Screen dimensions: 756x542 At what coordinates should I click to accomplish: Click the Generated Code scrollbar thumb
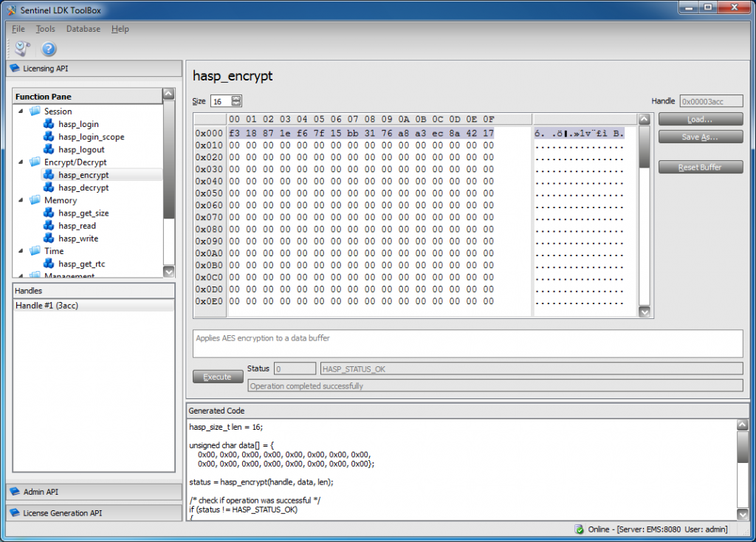(x=743, y=447)
